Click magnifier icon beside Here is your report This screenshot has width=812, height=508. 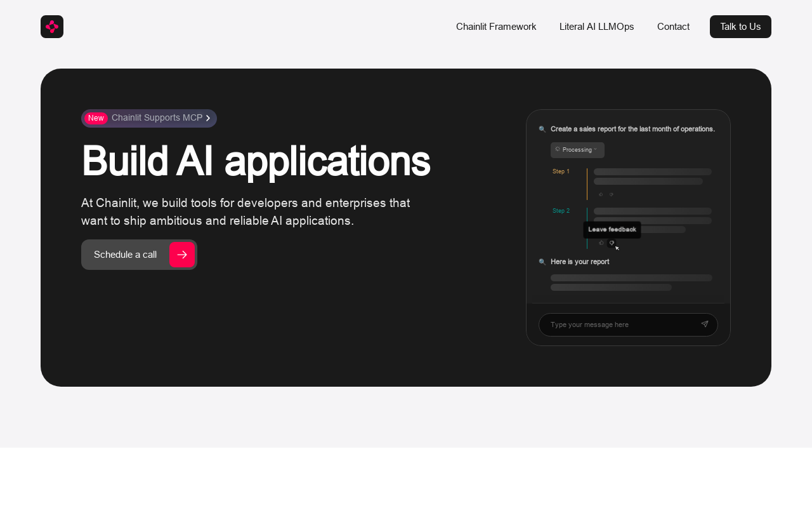[542, 262]
